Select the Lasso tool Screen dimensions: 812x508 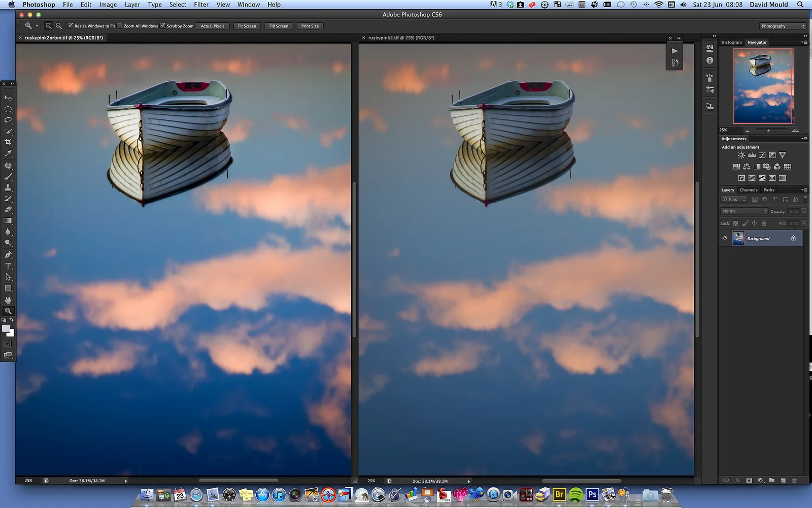tap(8, 120)
